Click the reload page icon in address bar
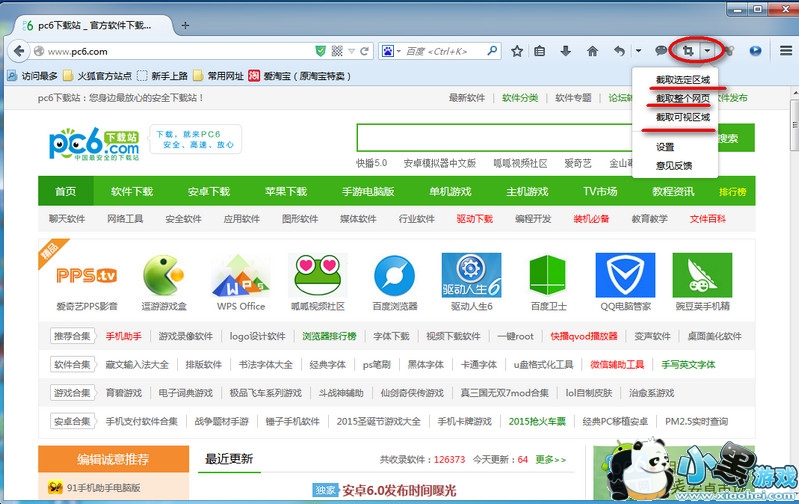The image size is (799, 504). click(x=364, y=51)
